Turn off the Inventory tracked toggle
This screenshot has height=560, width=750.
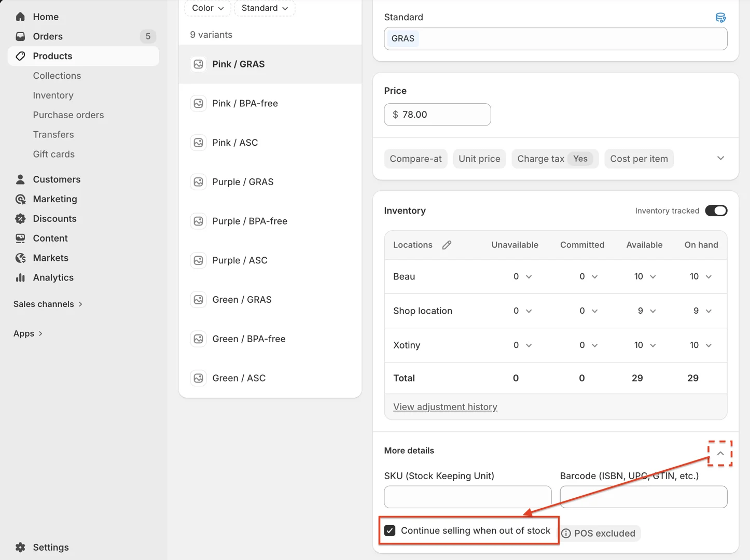pos(716,211)
